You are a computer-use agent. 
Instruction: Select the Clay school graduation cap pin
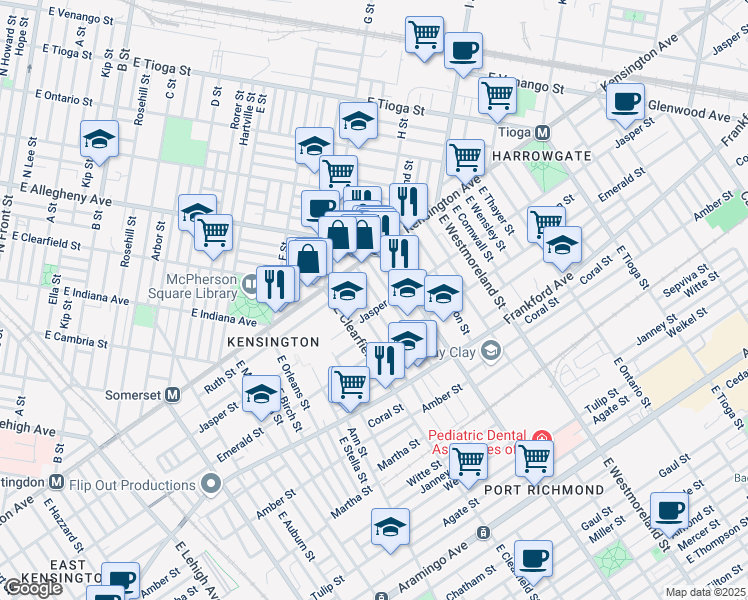[491, 352]
